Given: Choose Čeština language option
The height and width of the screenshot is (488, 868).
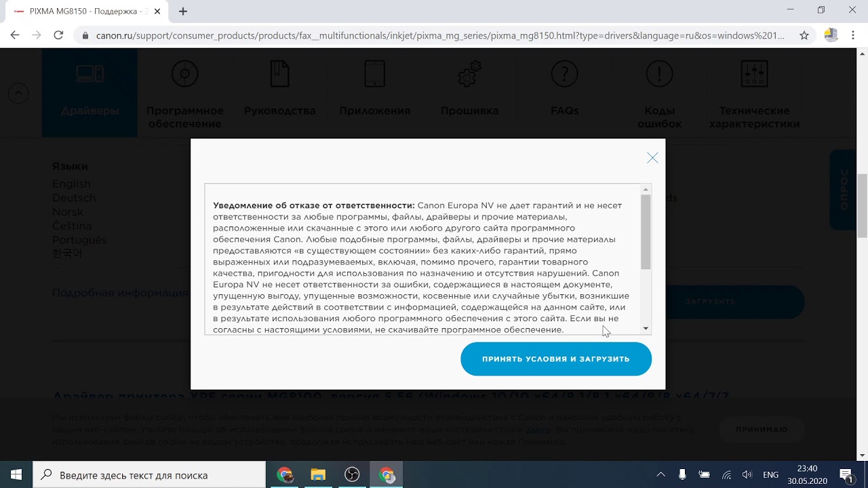Looking at the screenshot, I should tap(72, 226).
